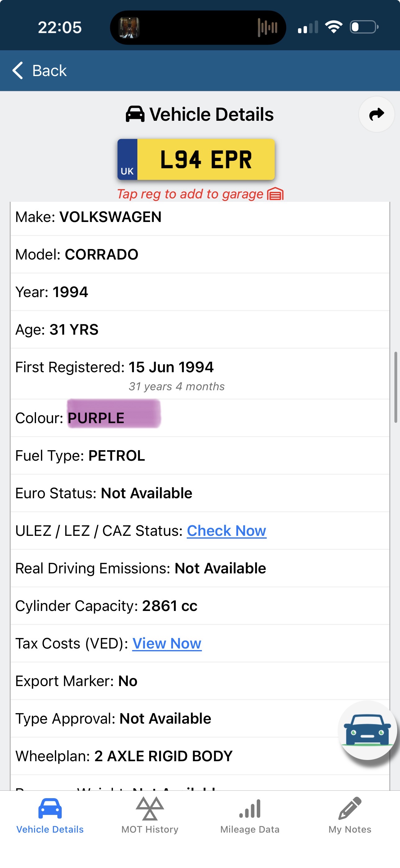Tap the red garage icon

(x=275, y=194)
